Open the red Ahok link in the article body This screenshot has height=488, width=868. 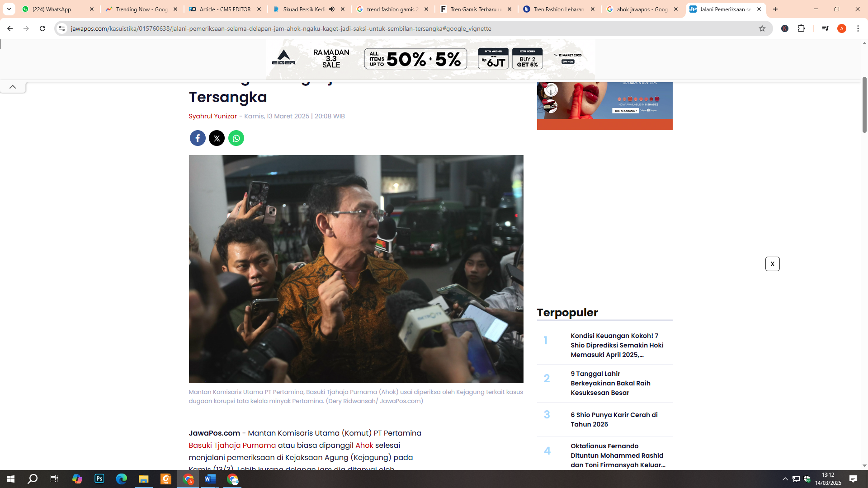click(x=364, y=446)
